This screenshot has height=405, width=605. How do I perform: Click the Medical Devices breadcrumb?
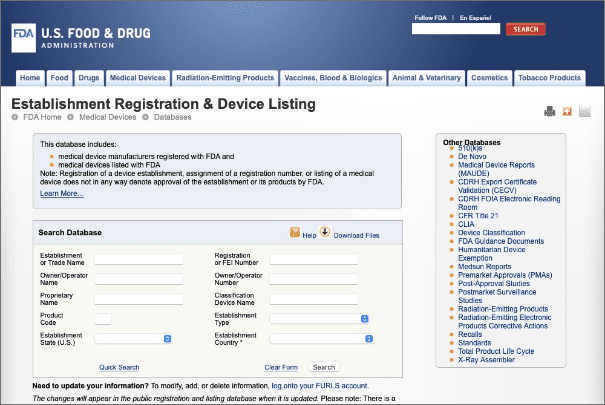(x=108, y=117)
